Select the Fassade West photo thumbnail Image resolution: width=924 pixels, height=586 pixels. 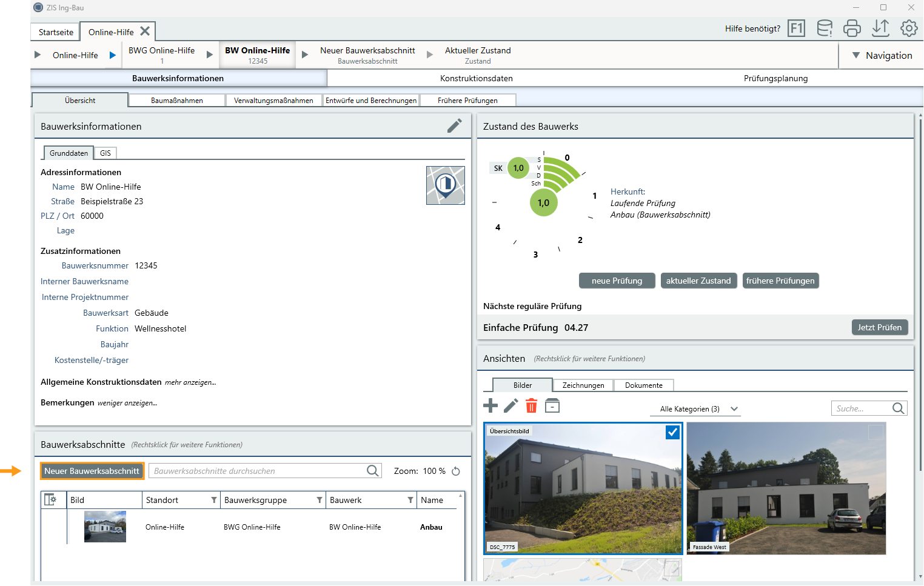[x=786, y=488]
